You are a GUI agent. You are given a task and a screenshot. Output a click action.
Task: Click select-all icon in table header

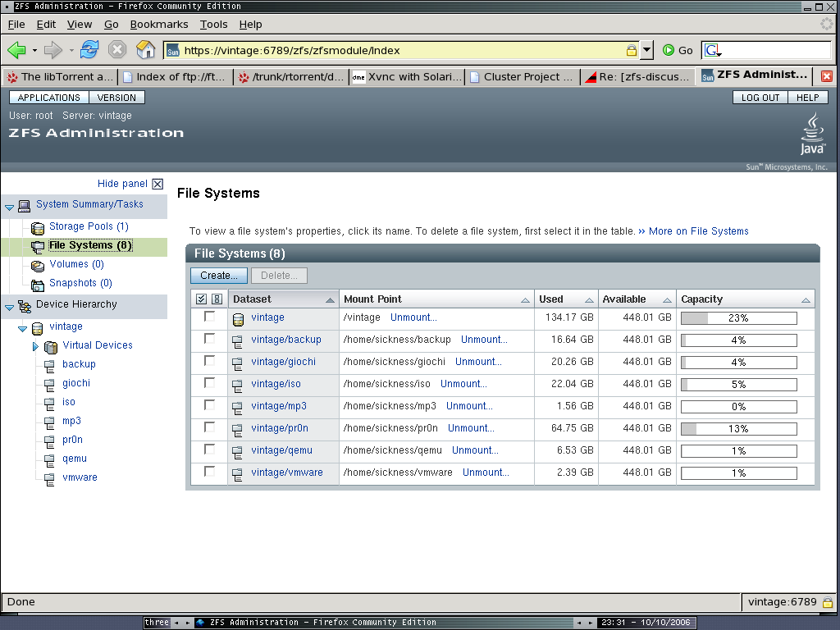[x=202, y=299]
